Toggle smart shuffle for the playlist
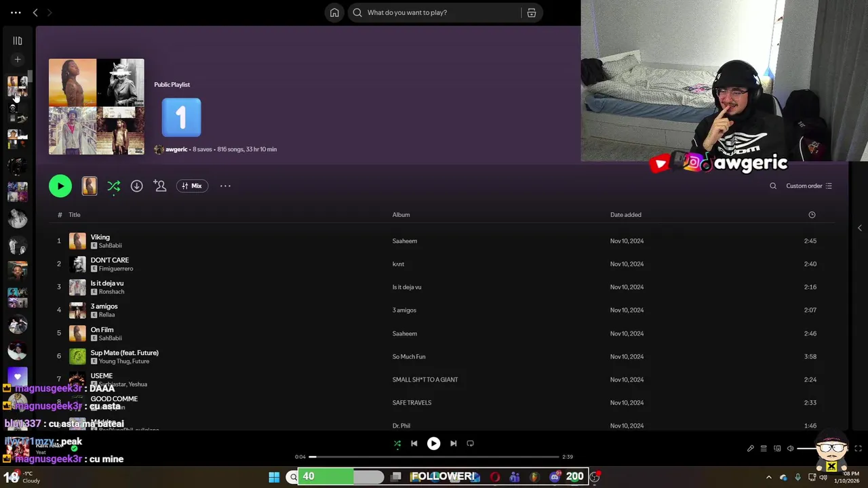Image resolution: width=868 pixels, height=488 pixels. click(114, 186)
